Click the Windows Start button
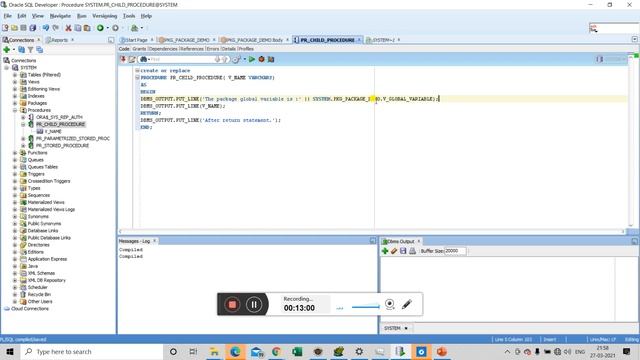Image resolution: width=640 pixels, height=360 pixels. [x=10, y=351]
